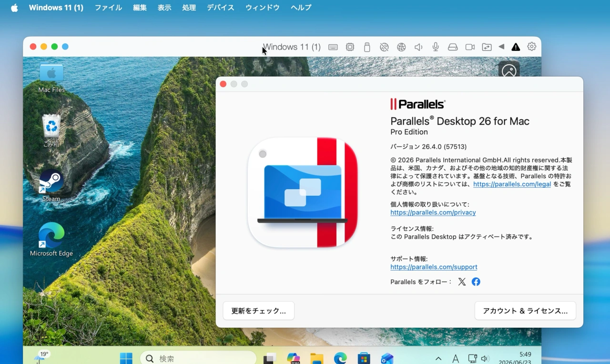The height and width of the screenshot is (364, 610).
Task: Open the ファイル menu
Action: pyautogui.click(x=108, y=8)
